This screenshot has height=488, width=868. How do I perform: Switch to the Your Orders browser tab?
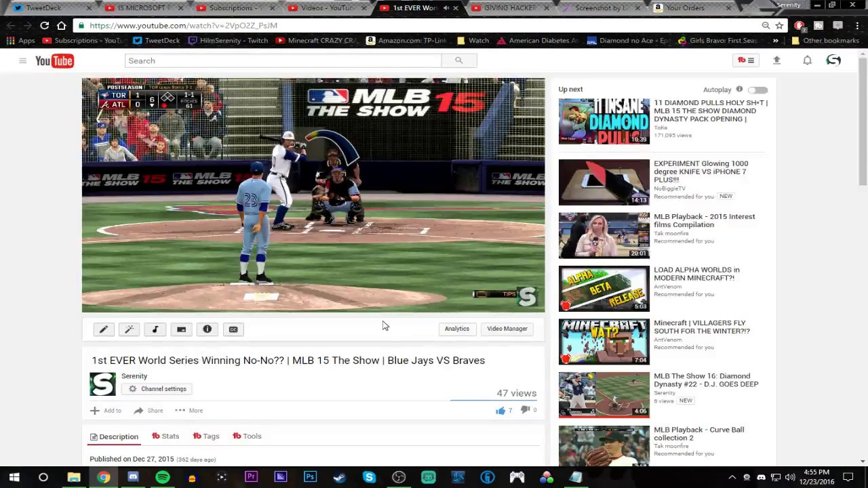tap(692, 7)
